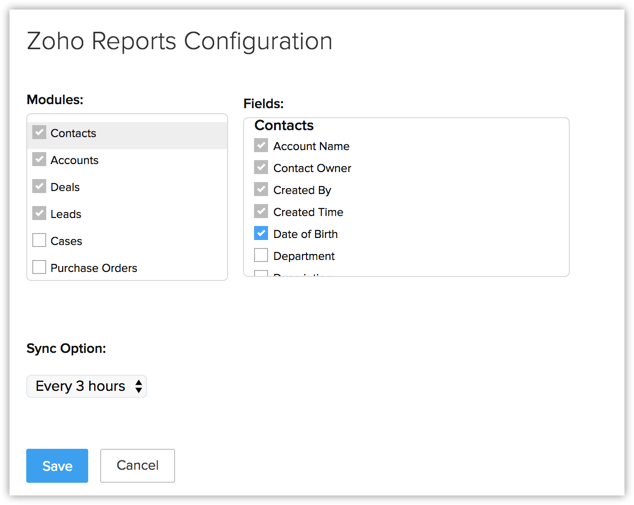Enable the Cases module checkbox
Screen dimensions: 634x505
(39, 241)
